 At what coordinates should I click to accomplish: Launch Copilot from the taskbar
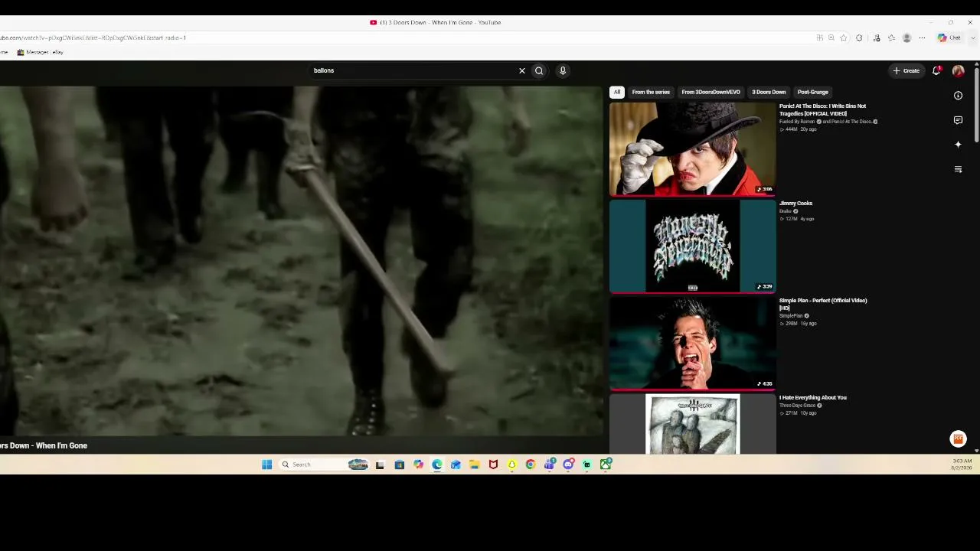418,465
